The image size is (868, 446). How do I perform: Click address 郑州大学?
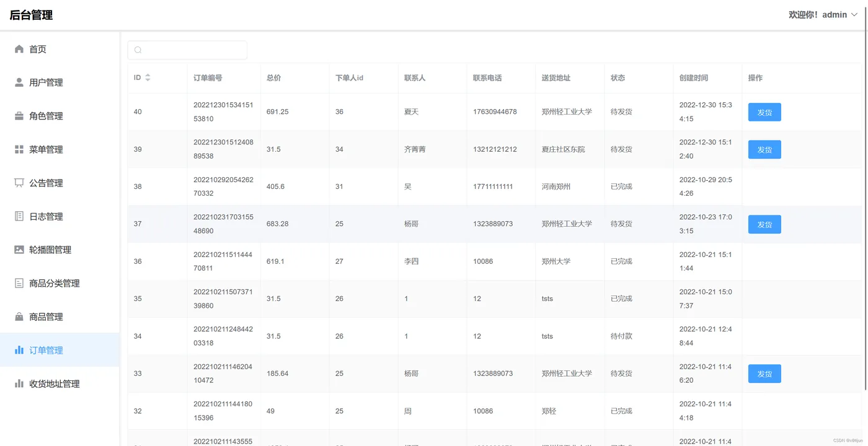coord(556,261)
